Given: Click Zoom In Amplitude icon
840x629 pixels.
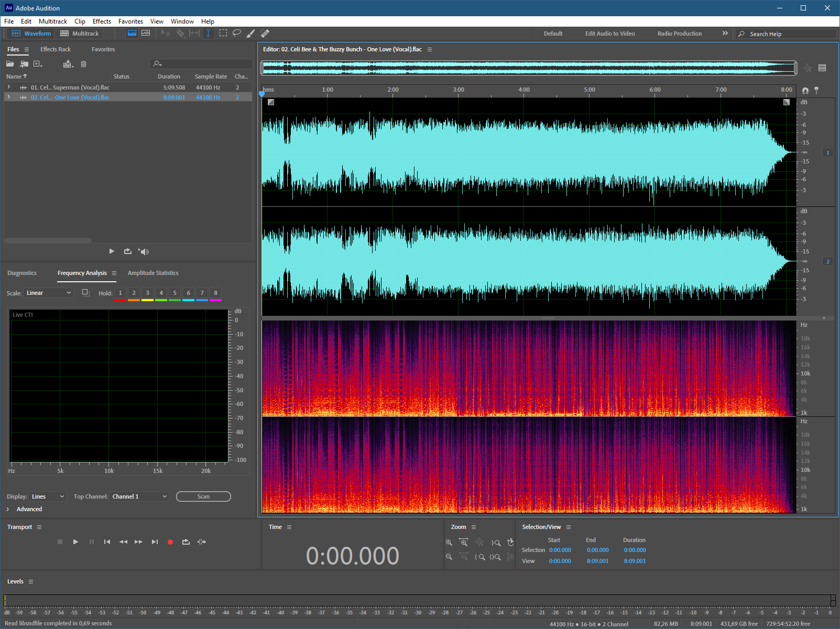Looking at the screenshot, I should click(449, 543).
